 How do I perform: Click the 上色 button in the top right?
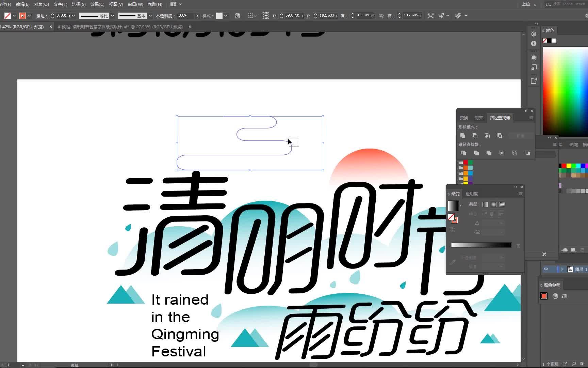(x=525, y=4)
